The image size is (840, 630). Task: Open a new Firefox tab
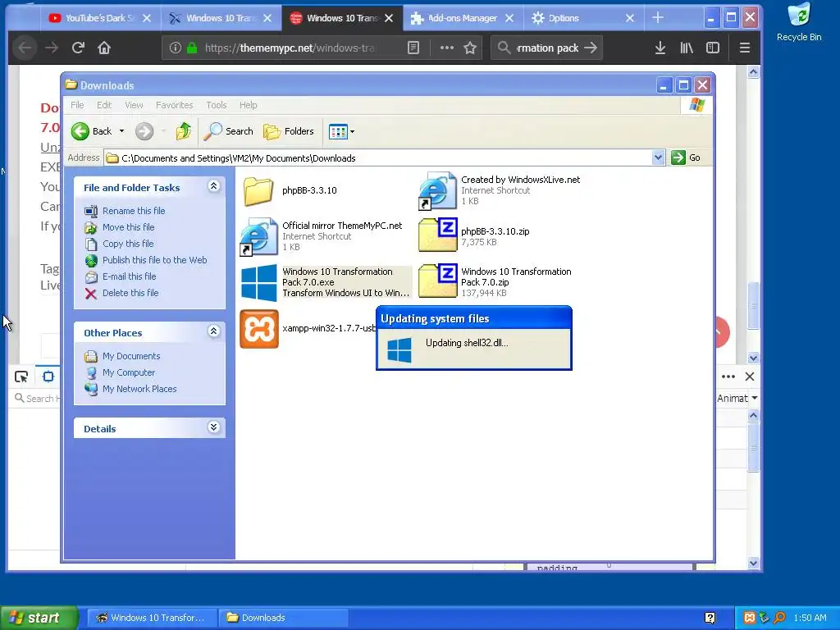(x=658, y=18)
